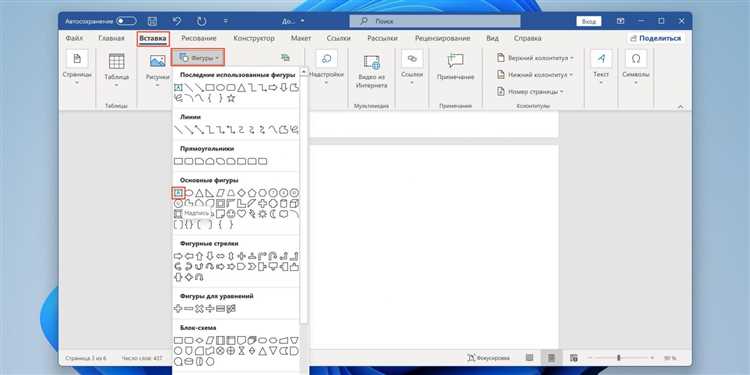Open the Макет tab

(301, 38)
